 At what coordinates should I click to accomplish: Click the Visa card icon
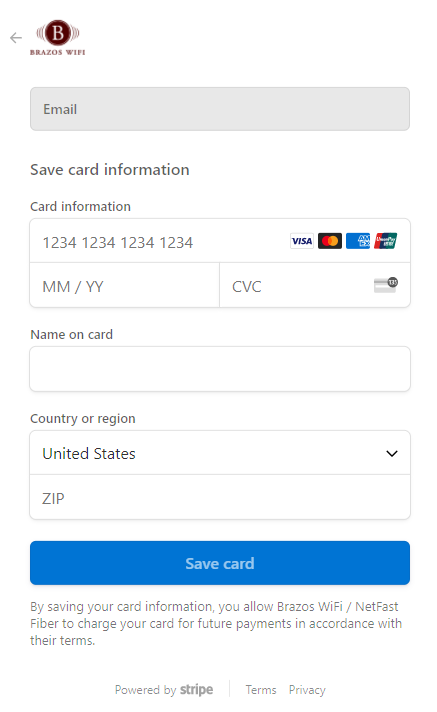(x=302, y=241)
